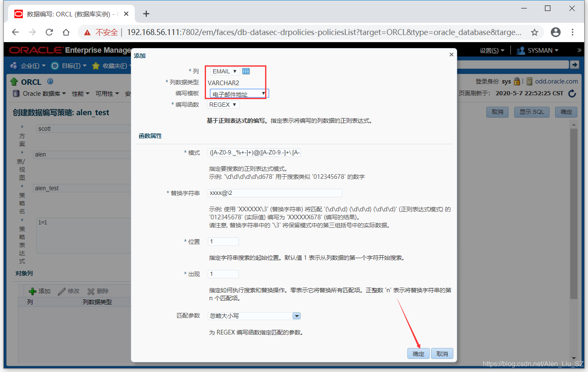Click the browser address bar URL
This screenshot has width=588, height=372.
324,32
